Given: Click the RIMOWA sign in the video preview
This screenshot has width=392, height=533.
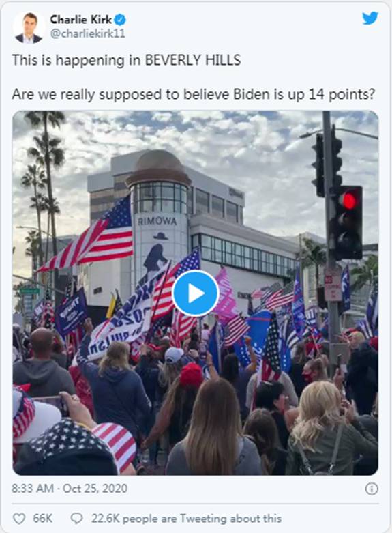Looking at the screenshot, I should point(157,221).
